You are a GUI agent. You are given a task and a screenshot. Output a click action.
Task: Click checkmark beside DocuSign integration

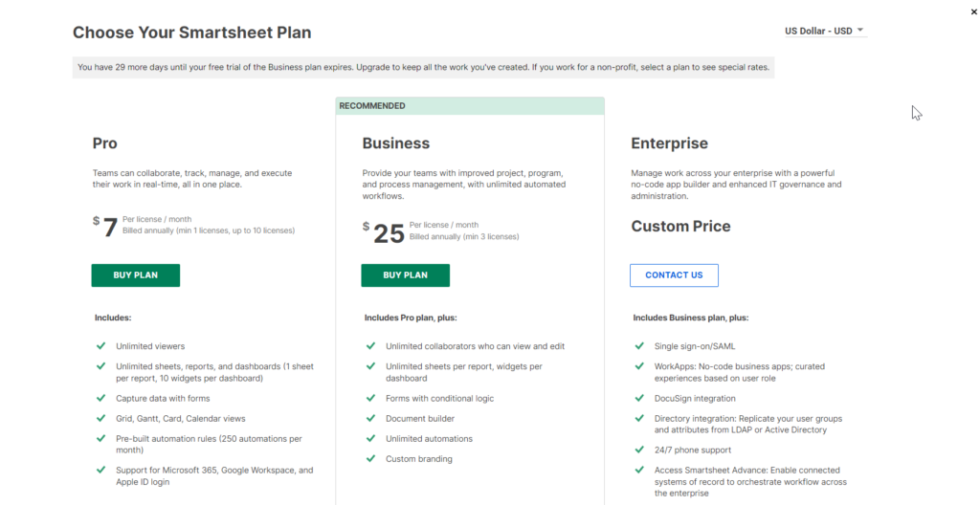pyautogui.click(x=639, y=398)
